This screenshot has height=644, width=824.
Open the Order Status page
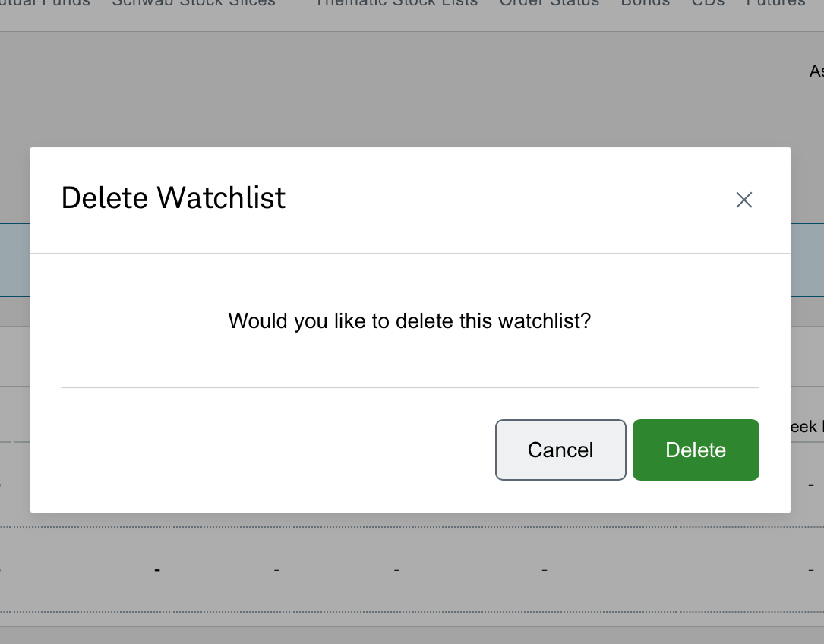point(549,3)
